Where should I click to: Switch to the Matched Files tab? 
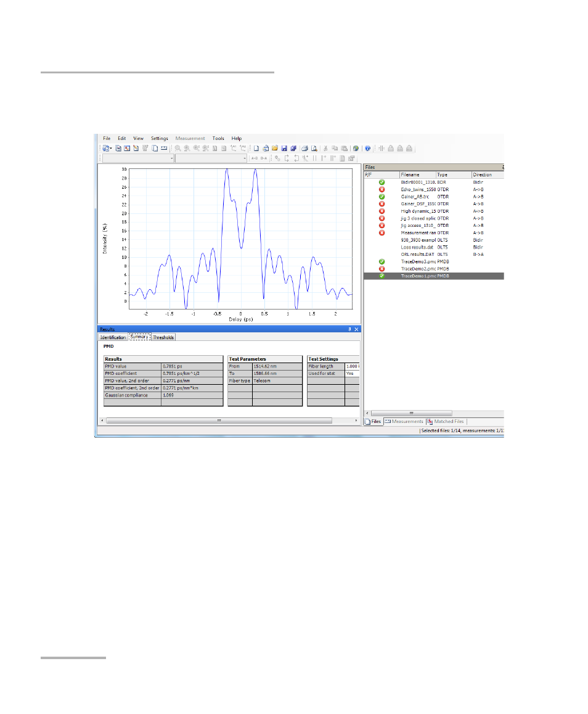(x=446, y=422)
